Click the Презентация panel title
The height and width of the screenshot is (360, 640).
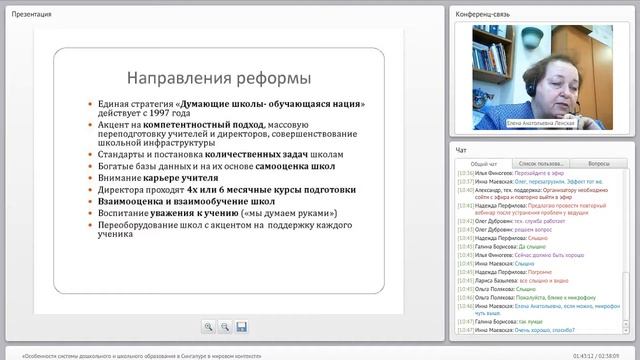point(31,14)
